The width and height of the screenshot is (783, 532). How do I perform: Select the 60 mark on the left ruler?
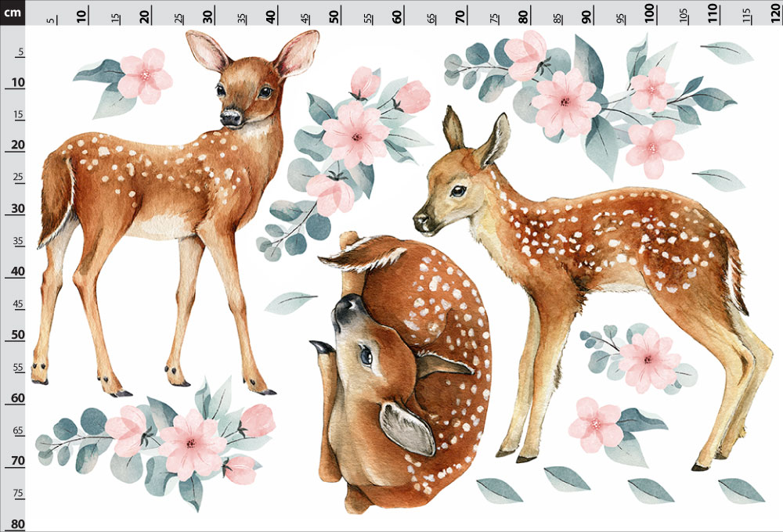[17, 397]
